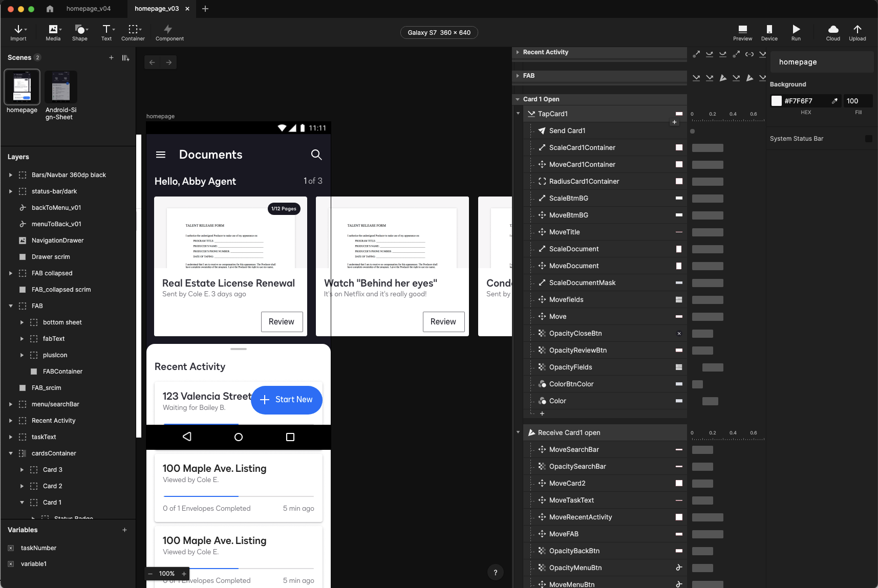Viewport: 878px width, 588px height.
Task: Click Review on the Watch Behind her eyes card
Action: pos(443,322)
